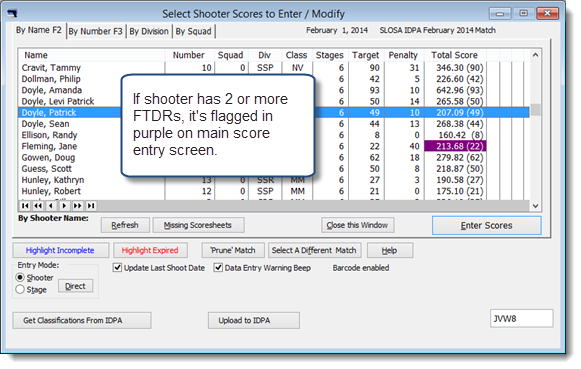Disable Data Entry Warning Beep checkbox
The image size is (581, 369).
coord(218,267)
